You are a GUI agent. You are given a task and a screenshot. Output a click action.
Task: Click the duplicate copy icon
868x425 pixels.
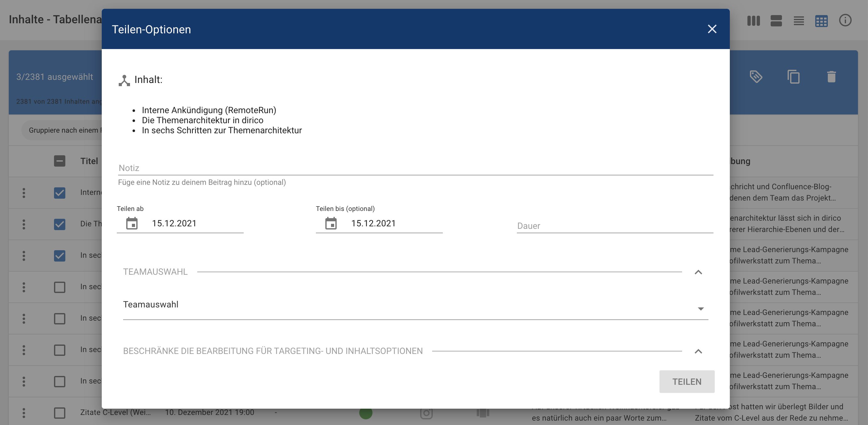(x=794, y=77)
